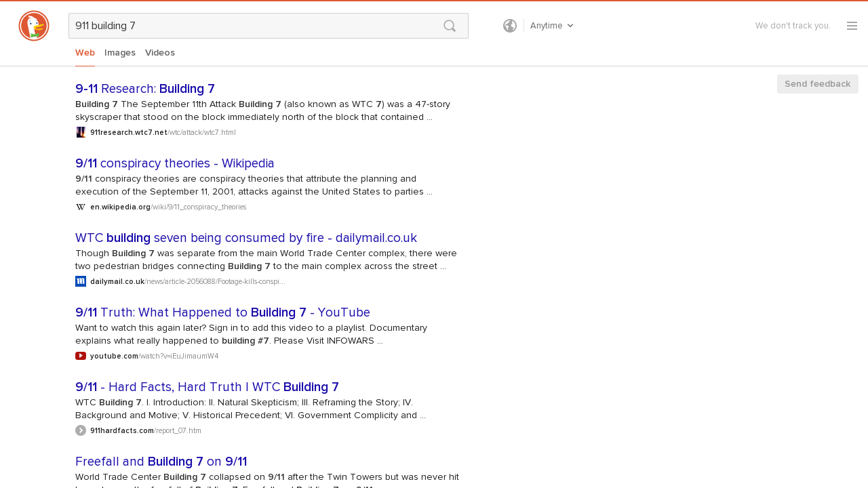The height and width of the screenshot is (488, 868).
Task: Switch to the Web tab
Action: (85, 53)
